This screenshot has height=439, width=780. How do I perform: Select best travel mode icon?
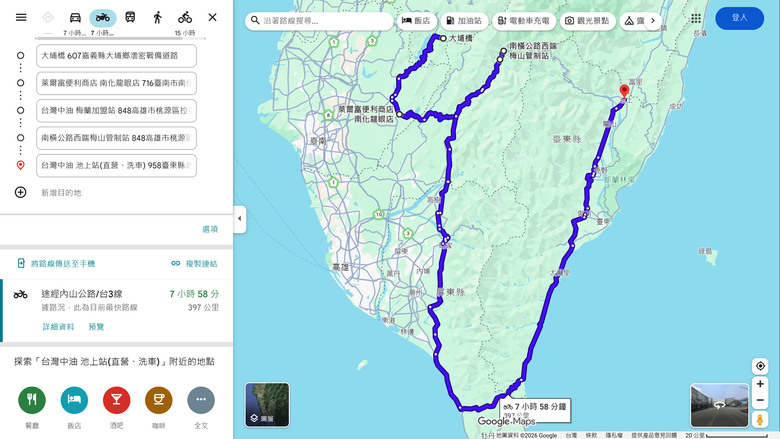(x=48, y=17)
